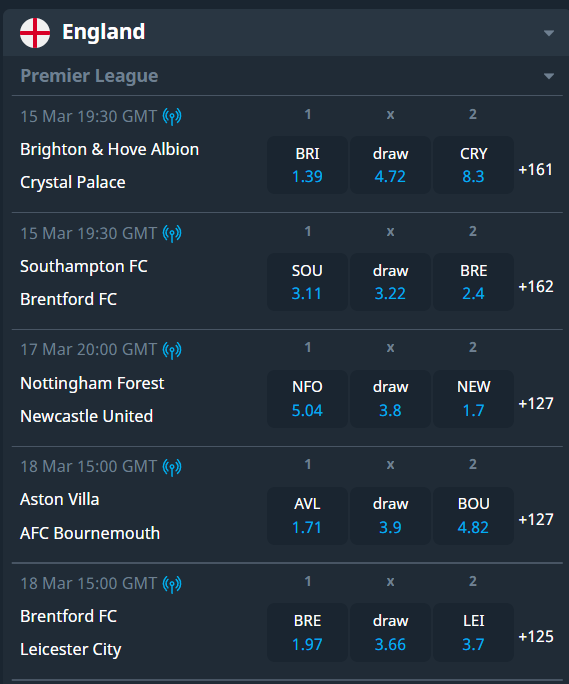Bet on SOU at 3.11
Viewport: 569px width, 684px height.
[307, 282]
